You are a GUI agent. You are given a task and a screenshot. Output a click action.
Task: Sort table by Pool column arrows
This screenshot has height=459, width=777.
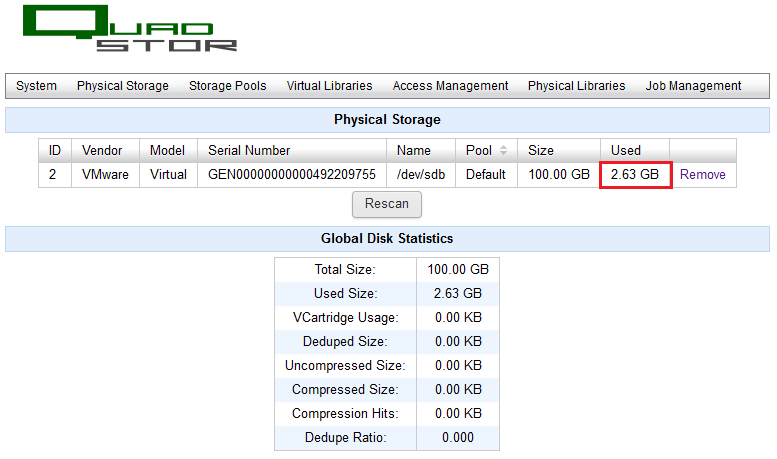point(503,150)
